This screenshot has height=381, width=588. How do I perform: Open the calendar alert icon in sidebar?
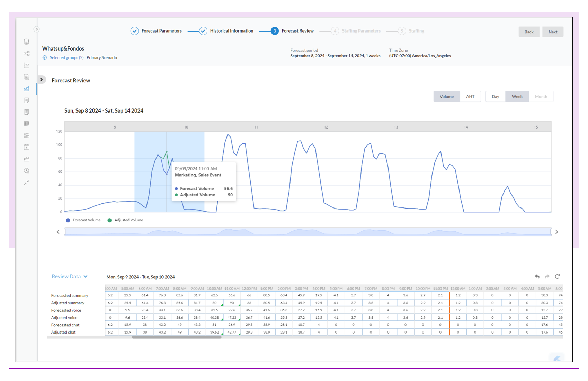pos(26,147)
